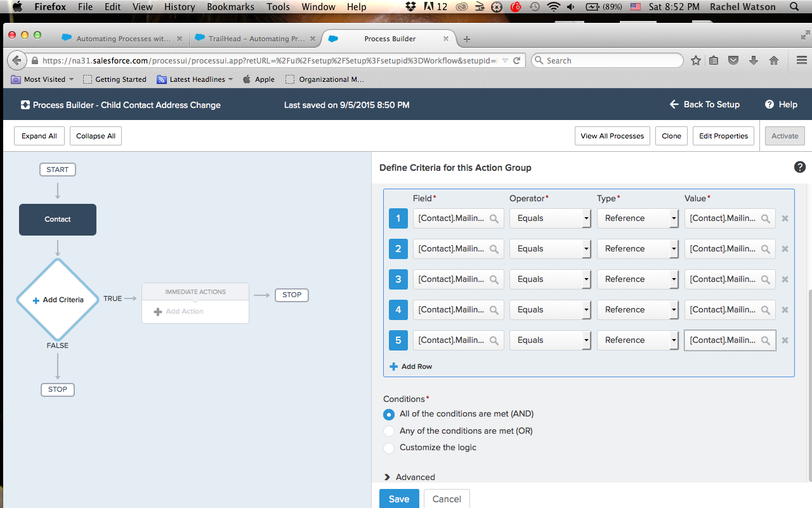
Task: Open the URL bar history dropdown arrow
Action: tap(505, 60)
